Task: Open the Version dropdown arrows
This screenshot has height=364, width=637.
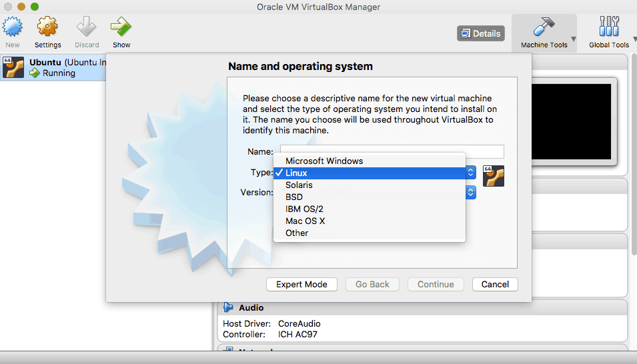Action: [x=470, y=192]
